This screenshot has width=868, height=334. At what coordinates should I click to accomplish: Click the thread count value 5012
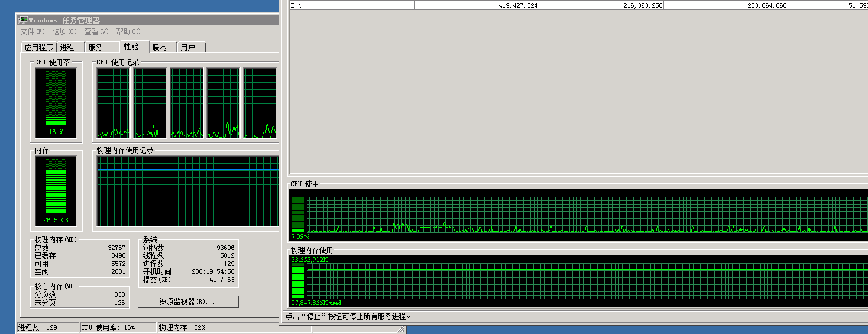(x=227, y=256)
